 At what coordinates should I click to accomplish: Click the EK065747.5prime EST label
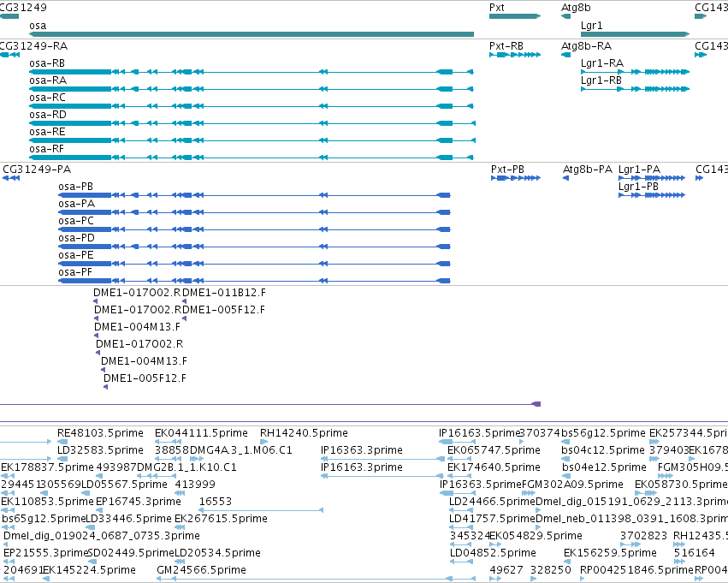pyautogui.click(x=494, y=450)
